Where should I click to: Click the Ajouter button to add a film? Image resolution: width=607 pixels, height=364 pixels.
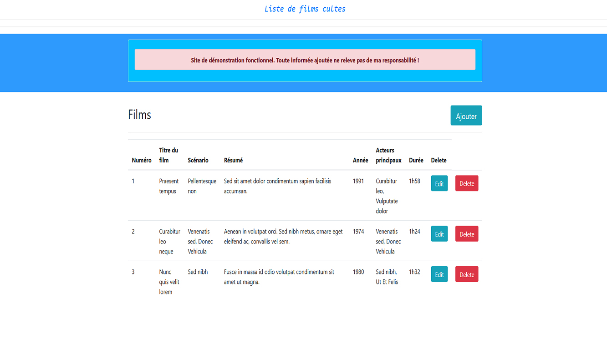pos(466,115)
